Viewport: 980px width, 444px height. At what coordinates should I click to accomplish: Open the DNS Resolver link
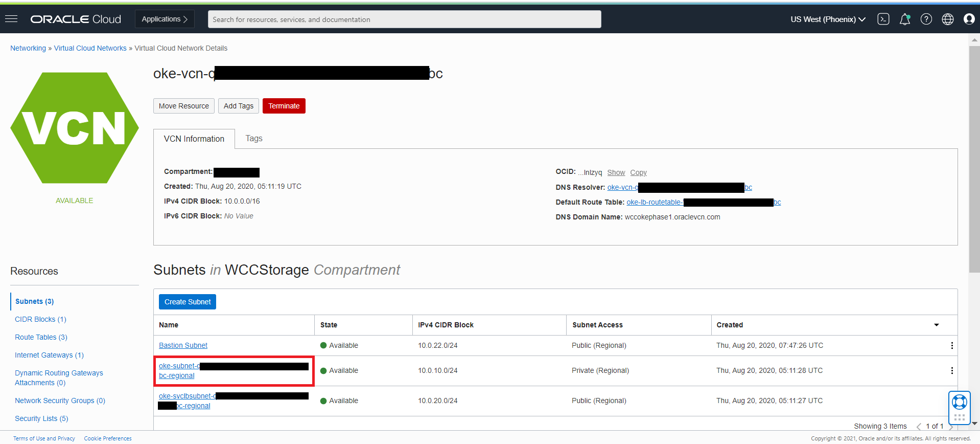pyautogui.click(x=680, y=187)
